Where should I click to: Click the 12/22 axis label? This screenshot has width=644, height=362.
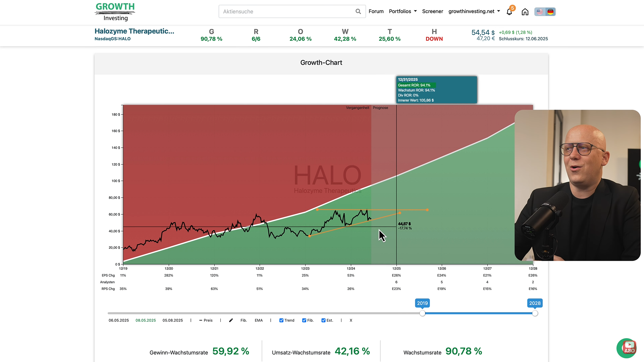point(260,268)
